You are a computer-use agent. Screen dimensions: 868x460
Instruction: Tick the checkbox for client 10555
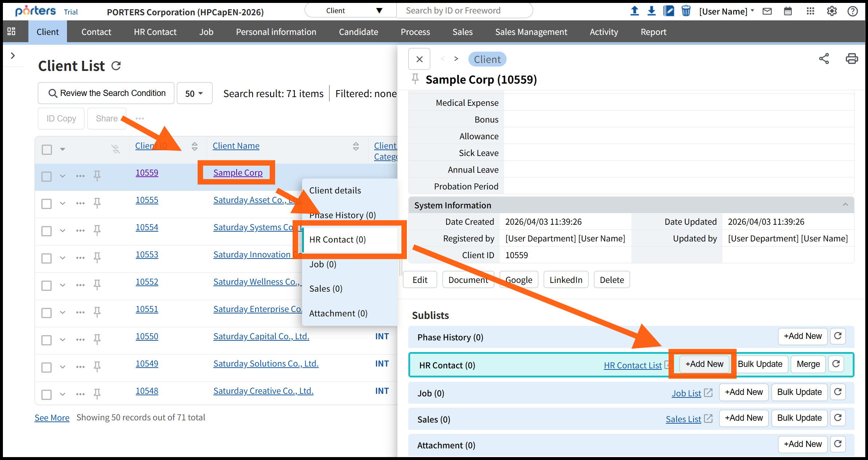[47, 204]
